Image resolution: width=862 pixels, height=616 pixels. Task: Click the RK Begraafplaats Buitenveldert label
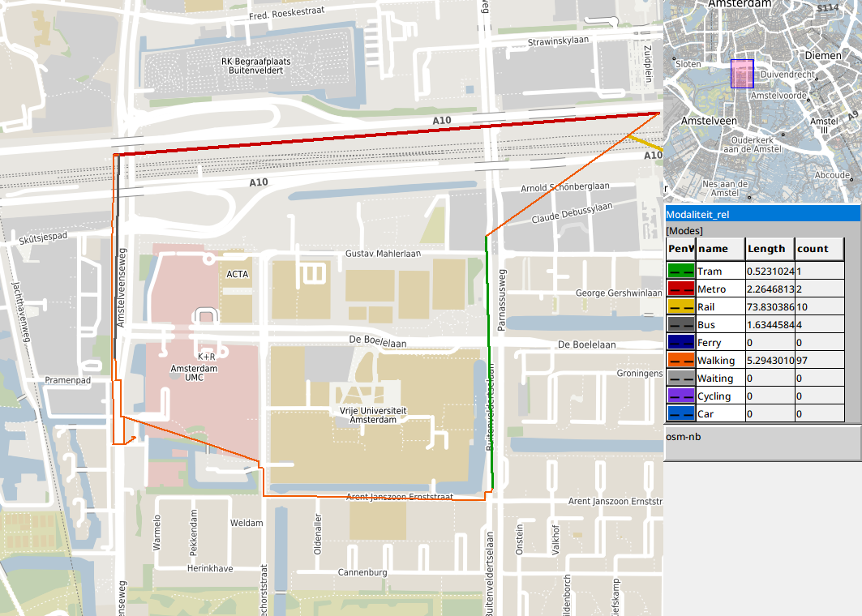click(x=255, y=66)
